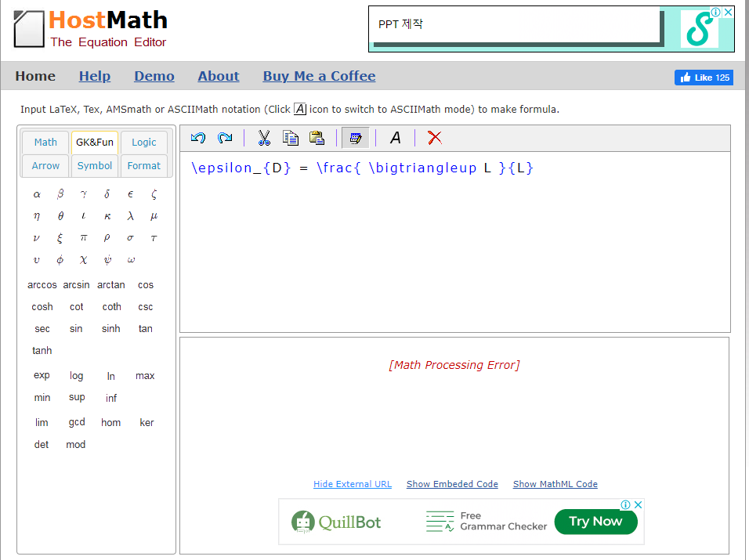Insert the chi symbol

tap(84, 260)
